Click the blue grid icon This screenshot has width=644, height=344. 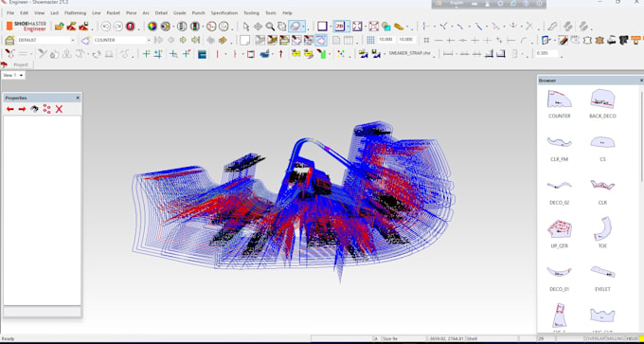tap(370, 41)
